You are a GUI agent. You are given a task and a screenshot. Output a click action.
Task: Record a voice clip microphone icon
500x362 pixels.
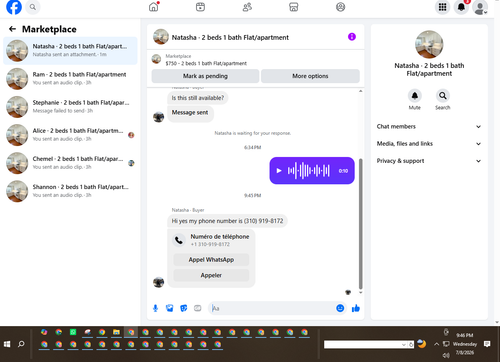pos(155,308)
